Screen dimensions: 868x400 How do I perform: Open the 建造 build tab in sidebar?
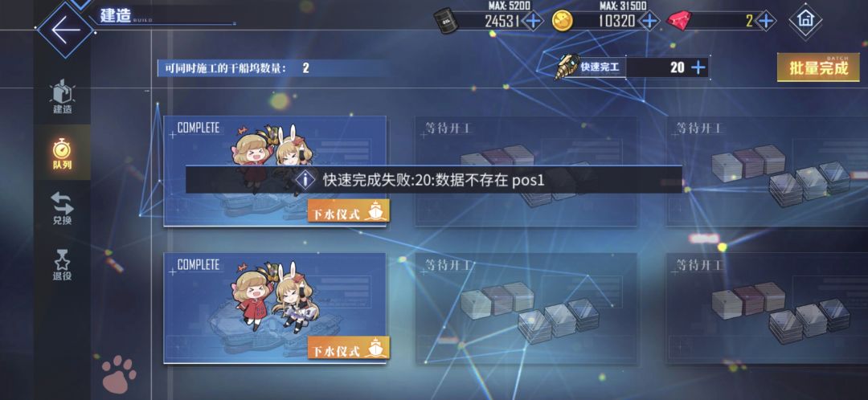pyautogui.click(x=62, y=96)
